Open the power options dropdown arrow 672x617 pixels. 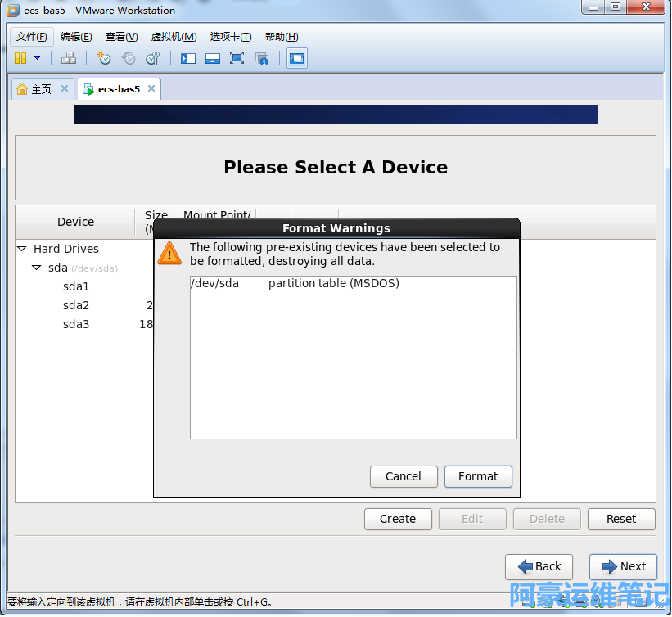tap(37, 58)
